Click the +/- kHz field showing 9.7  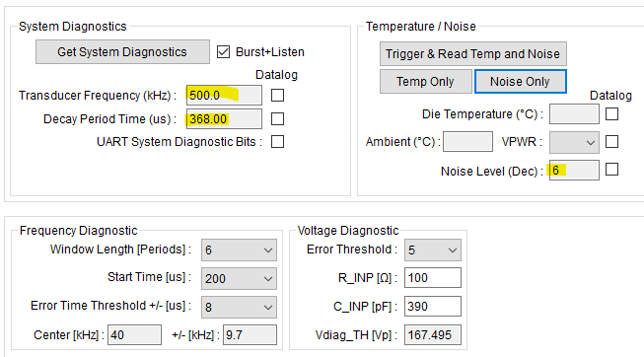click(250, 335)
